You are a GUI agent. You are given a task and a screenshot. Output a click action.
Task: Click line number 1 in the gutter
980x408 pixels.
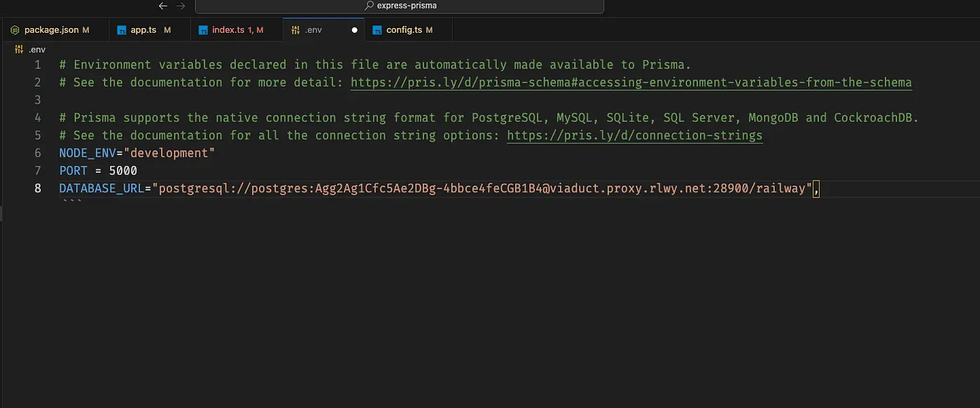tap(38, 64)
